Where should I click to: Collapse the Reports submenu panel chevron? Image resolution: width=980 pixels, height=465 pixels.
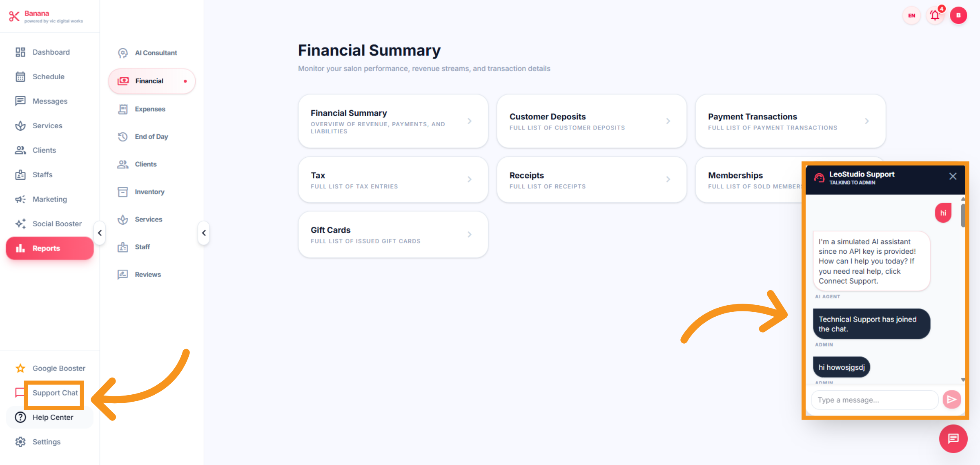[204, 233]
